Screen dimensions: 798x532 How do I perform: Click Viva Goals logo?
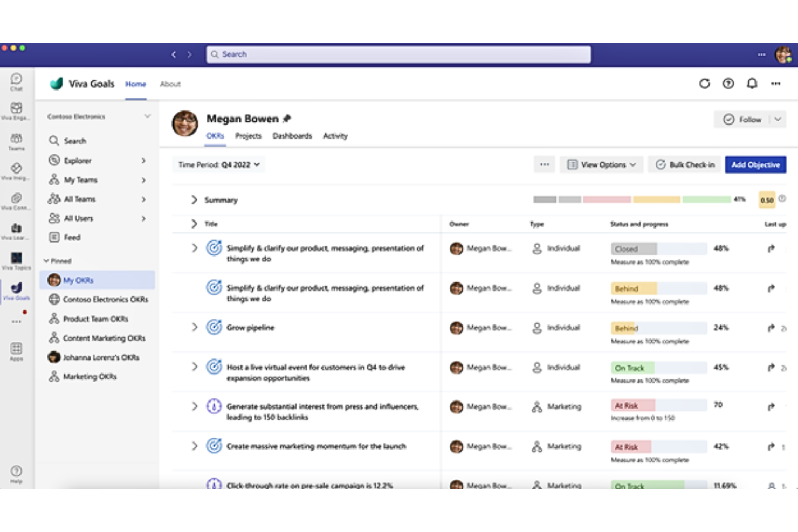56,84
